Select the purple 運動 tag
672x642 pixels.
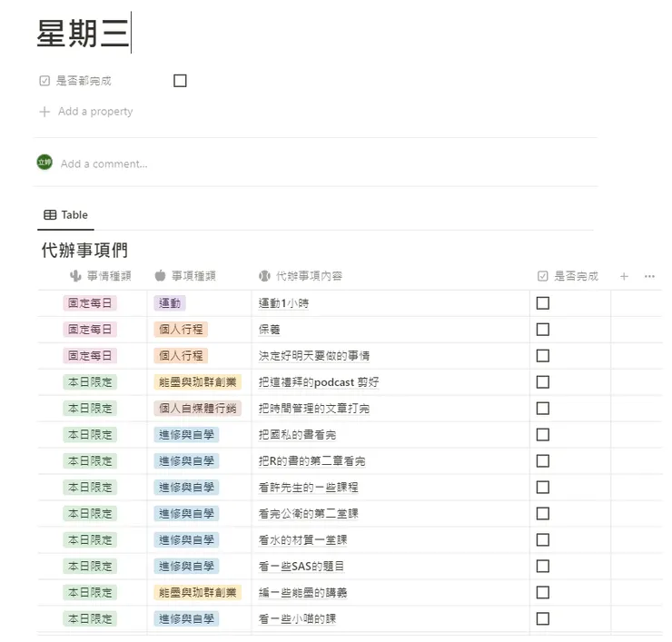170,303
